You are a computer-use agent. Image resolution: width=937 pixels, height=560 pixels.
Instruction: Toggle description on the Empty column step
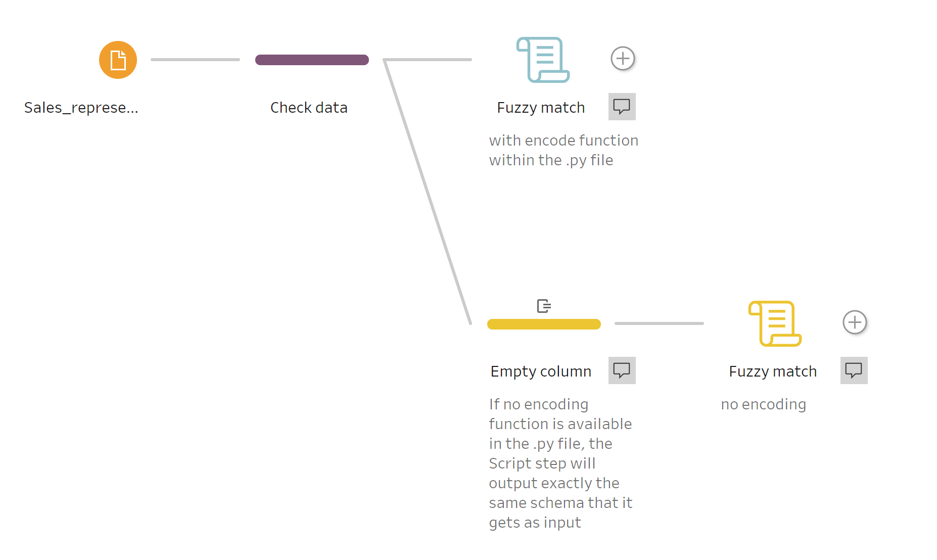(x=622, y=370)
